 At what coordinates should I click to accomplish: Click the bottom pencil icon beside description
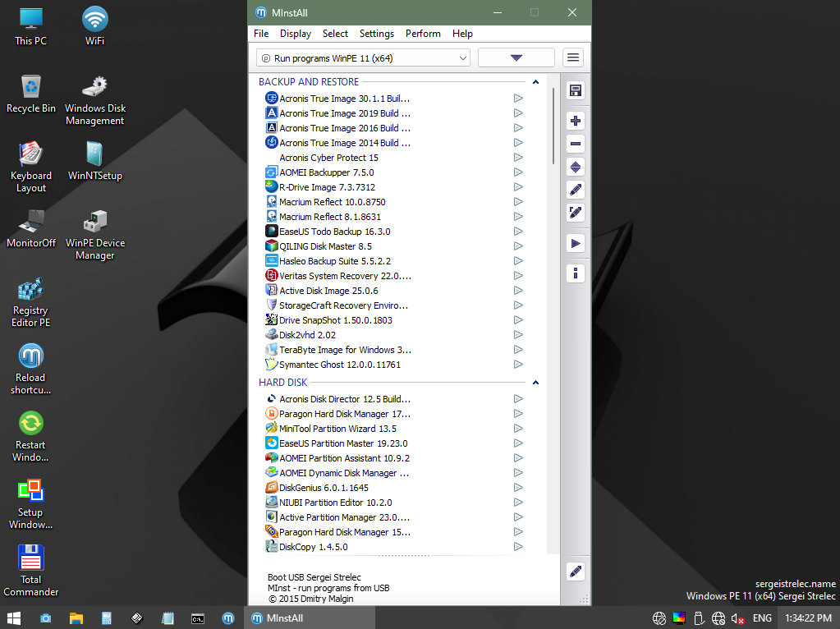click(576, 572)
